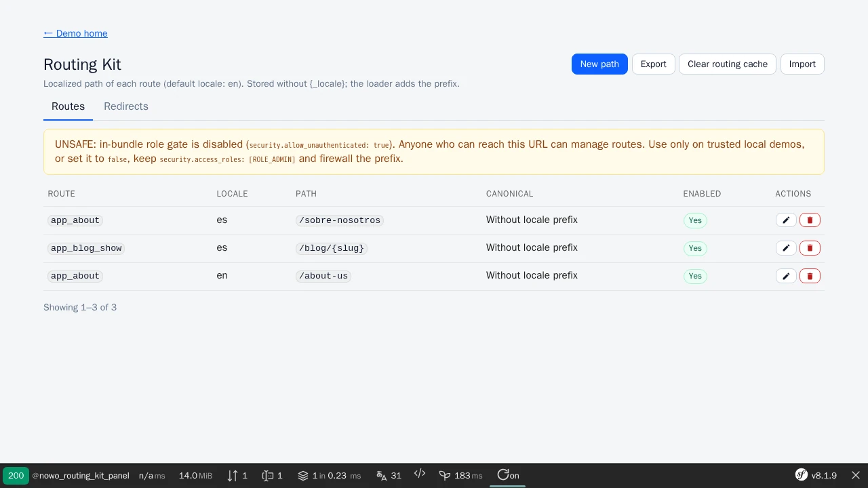
Task: Click the Enabled Yes badge for /about-us
Action: coord(695,276)
